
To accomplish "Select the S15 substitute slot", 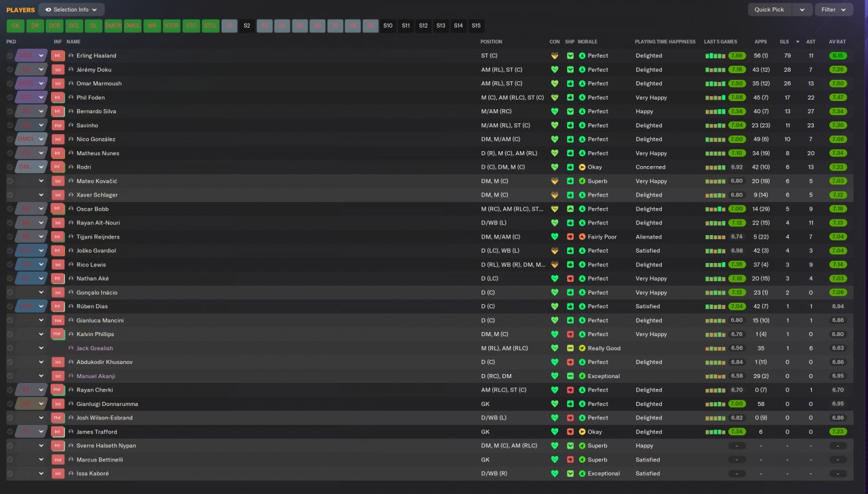I will pos(476,26).
